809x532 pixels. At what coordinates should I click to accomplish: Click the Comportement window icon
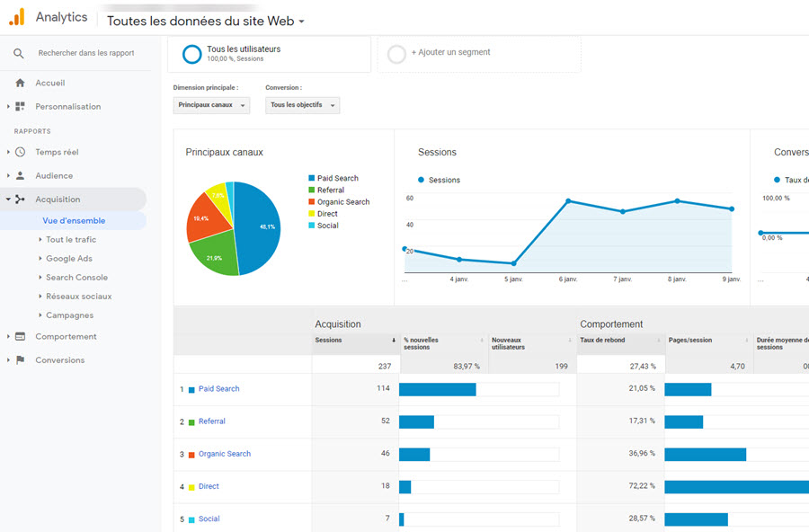click(x=20, y=336)
